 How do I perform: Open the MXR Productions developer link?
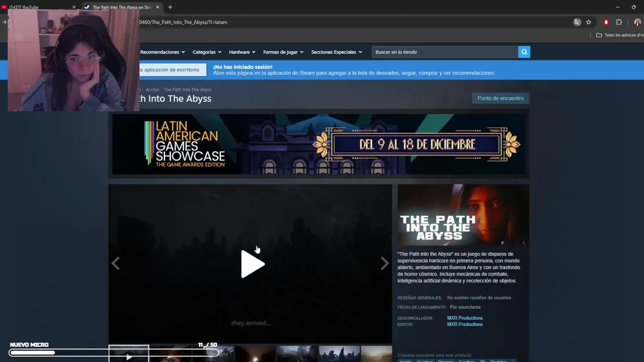[x=465, y=318]
